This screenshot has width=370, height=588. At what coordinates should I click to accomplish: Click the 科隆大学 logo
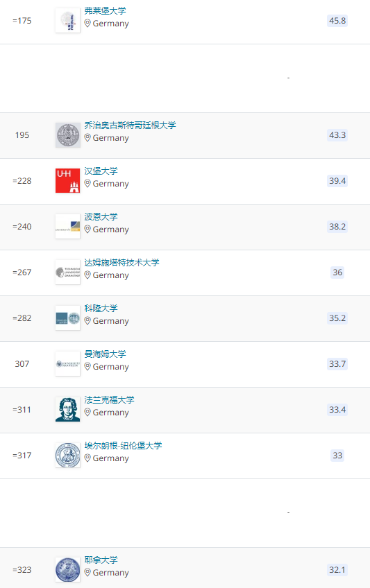(x=67, y=318)
